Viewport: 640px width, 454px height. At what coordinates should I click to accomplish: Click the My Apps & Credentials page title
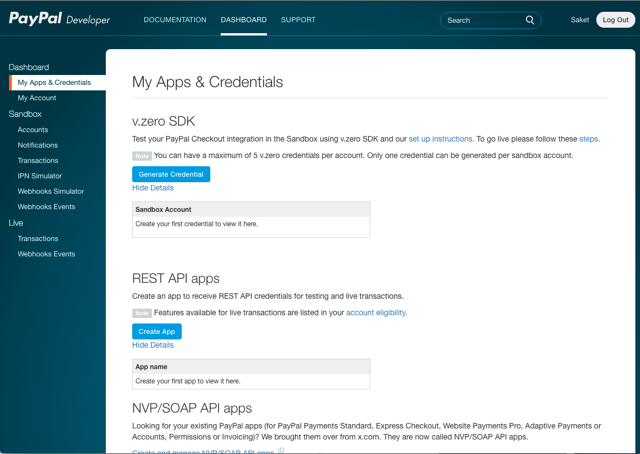[207, 82]
